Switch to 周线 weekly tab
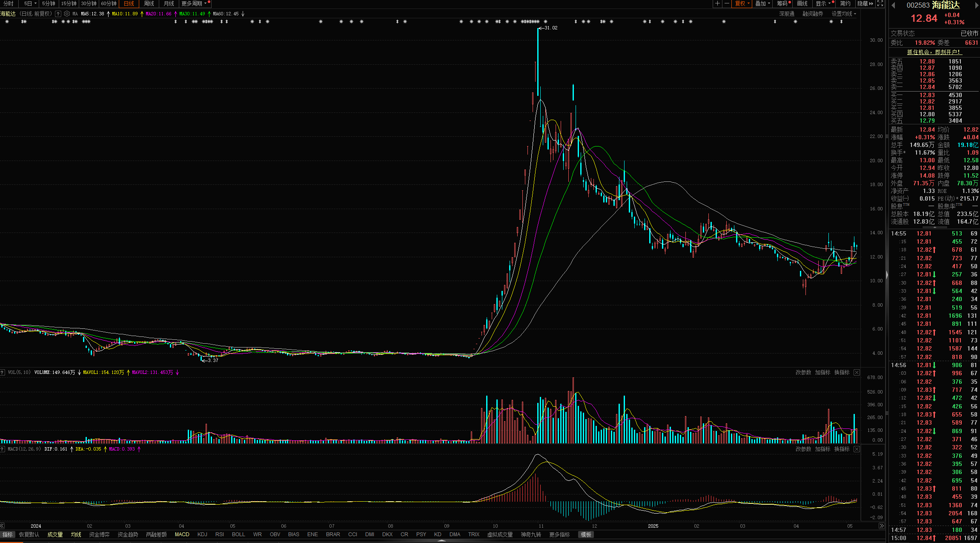The image size is (980, 543). (149, 3)
